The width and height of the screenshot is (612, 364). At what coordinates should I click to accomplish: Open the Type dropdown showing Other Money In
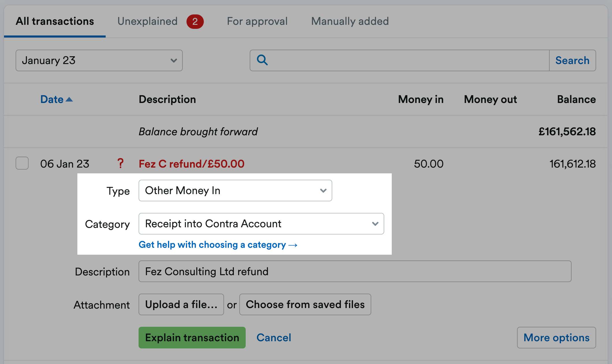point(235,190)
